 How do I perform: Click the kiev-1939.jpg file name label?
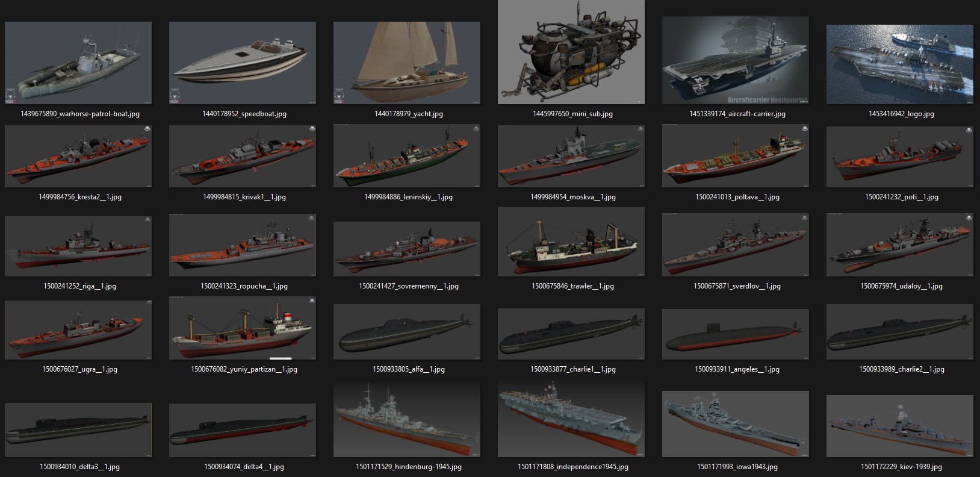(901, 467)
